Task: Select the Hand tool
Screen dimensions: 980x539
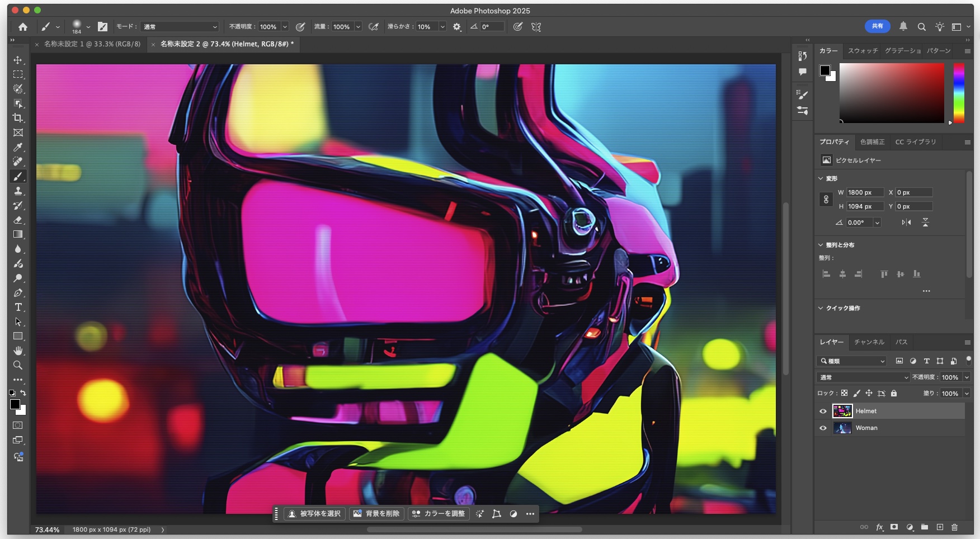Action: point(18,351)
